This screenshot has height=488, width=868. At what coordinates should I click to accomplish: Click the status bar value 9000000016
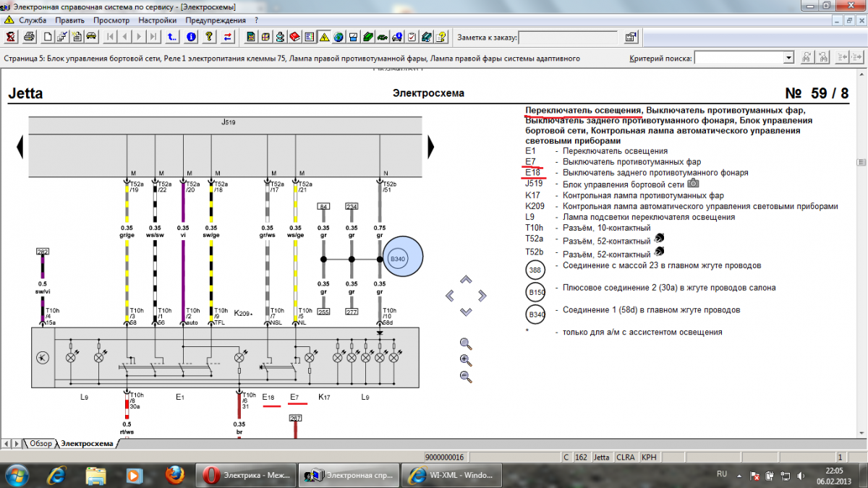(x=445, y=457)
